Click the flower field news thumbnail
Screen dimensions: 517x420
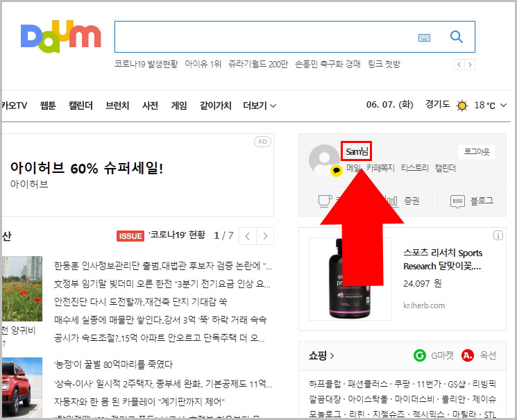[22, 289]
